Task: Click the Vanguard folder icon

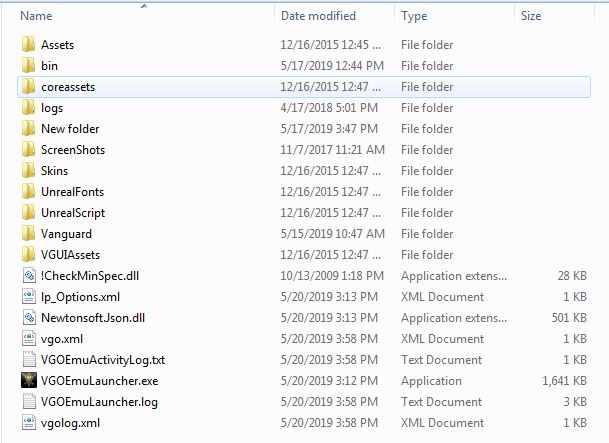Action: [x=28, y=234]
